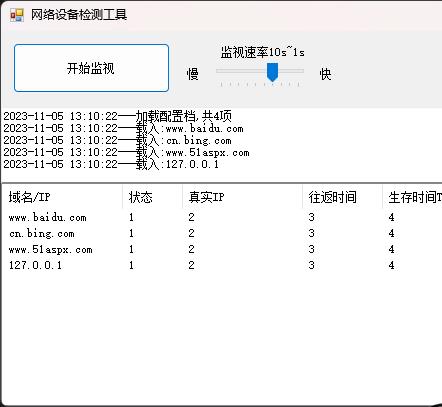Click the app icon in title bar
This screenshot has width=442, height=407.
[17, 15]
